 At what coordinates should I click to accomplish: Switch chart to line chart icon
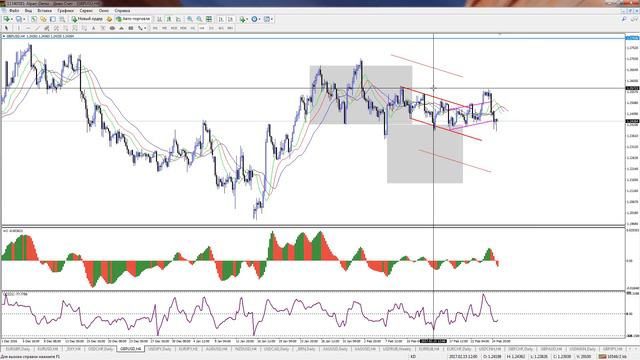(x=178, y=19)
